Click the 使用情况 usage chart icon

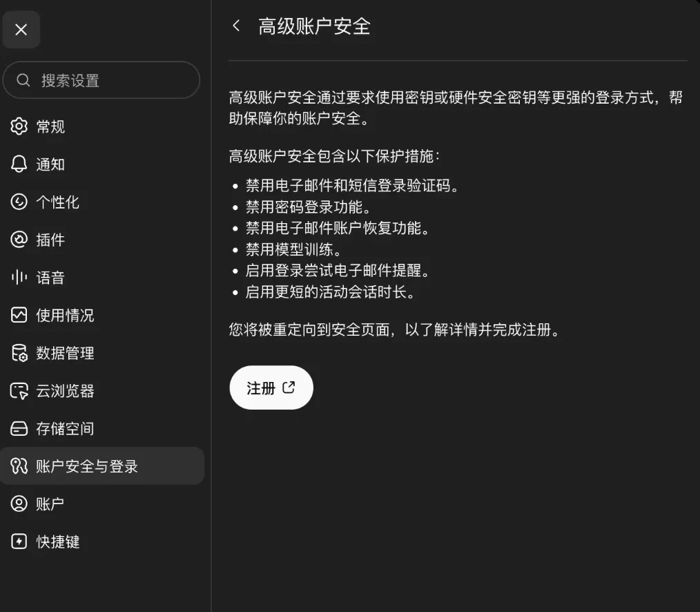coord(19,315)
